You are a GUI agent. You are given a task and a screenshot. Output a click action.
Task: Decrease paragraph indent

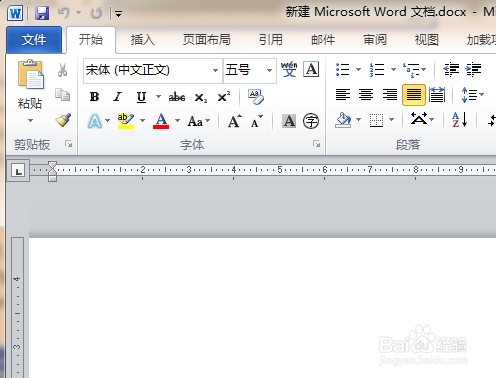click(451, 70)
